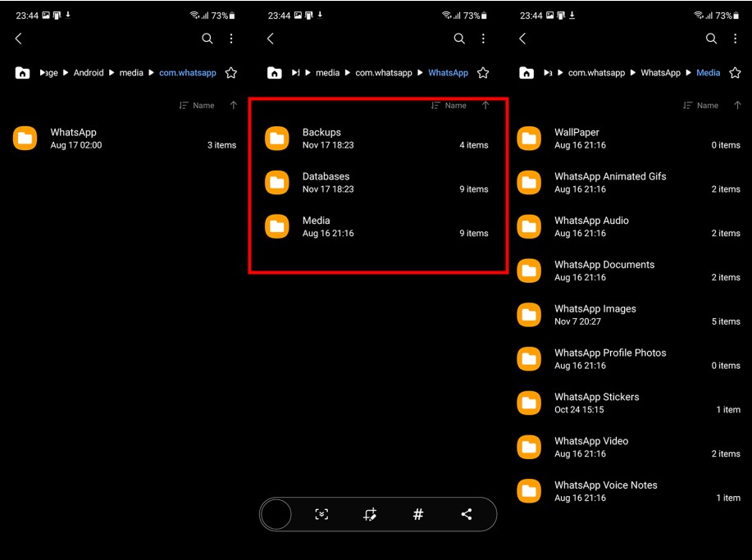Go to the Android breadcrumb in the path
Image resolution: width=752 pixels, height=560 pixels.
tap(89, 73)
